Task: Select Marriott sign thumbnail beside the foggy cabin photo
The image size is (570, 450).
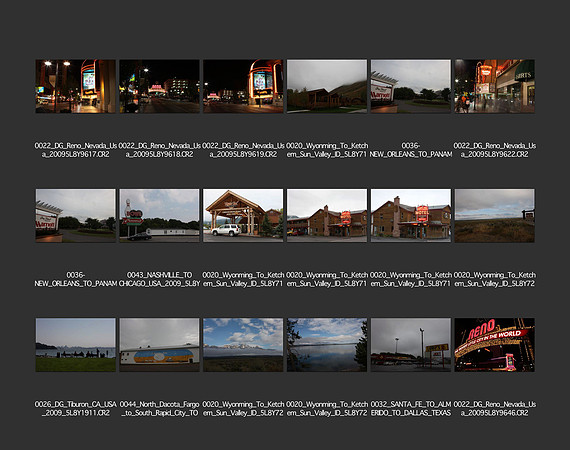Action: pos(411,86)
